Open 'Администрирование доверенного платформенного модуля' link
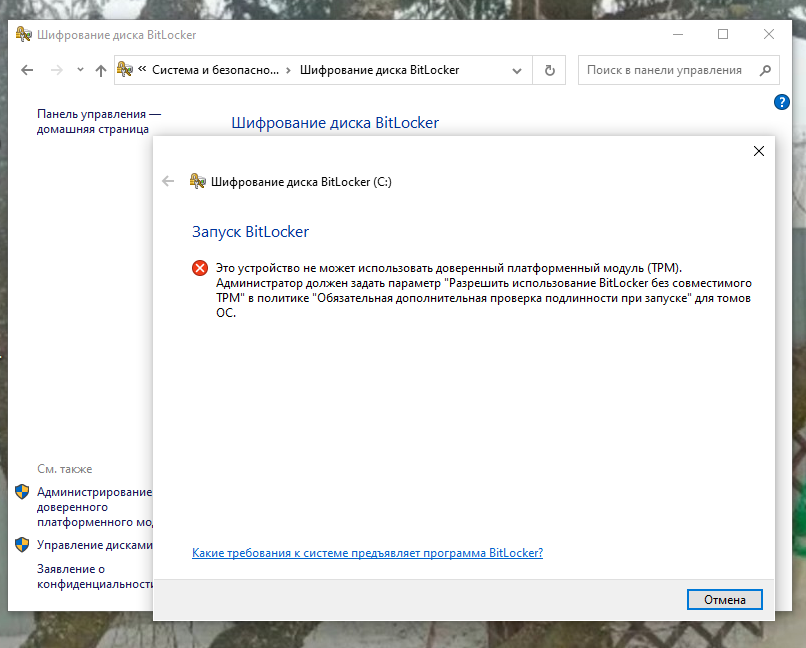The height and width of the screenshot is (648, 806). [95, 507]
